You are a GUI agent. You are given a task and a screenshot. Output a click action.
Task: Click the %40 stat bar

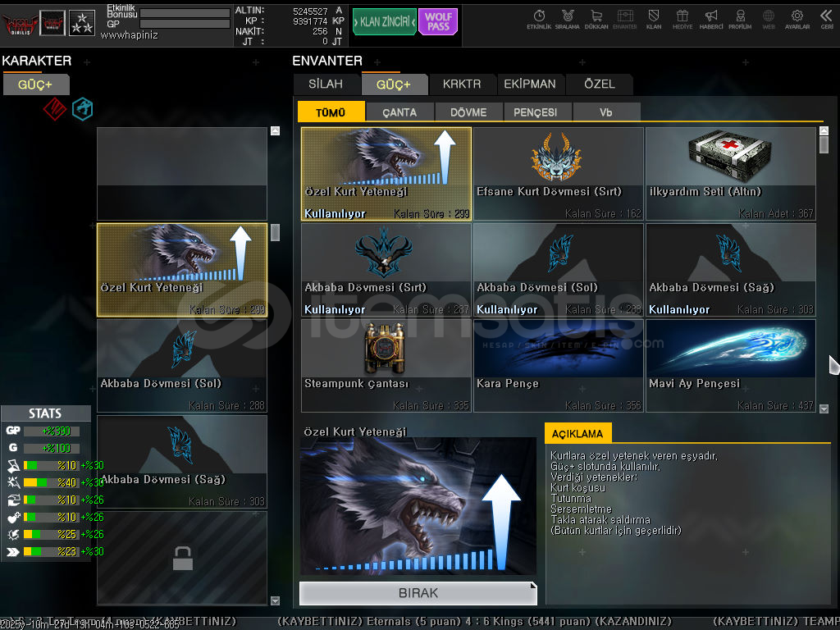[52, 482]
